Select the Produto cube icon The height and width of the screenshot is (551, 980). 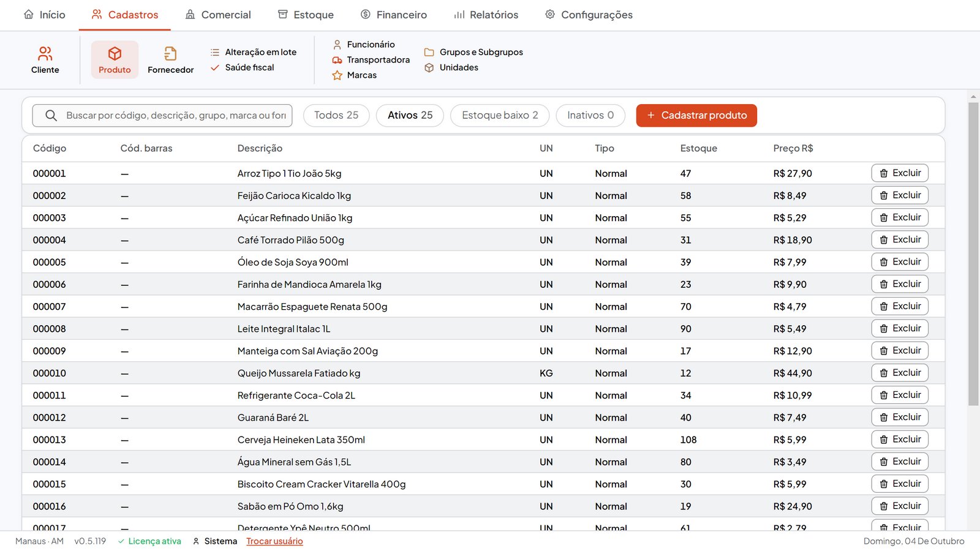(x=115, y=53)
